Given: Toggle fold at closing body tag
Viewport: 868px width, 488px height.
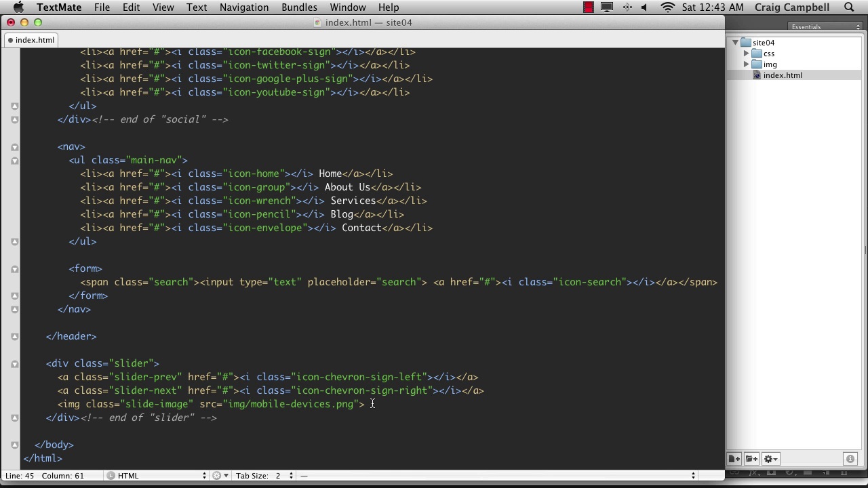Looking at the screenshot, I should [x=14, y=445].
